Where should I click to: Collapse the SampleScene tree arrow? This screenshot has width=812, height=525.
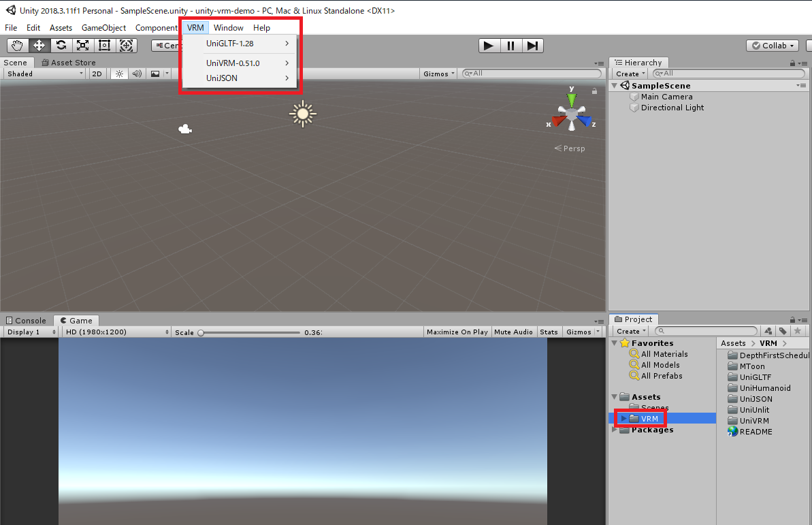(x=615, y=86)
